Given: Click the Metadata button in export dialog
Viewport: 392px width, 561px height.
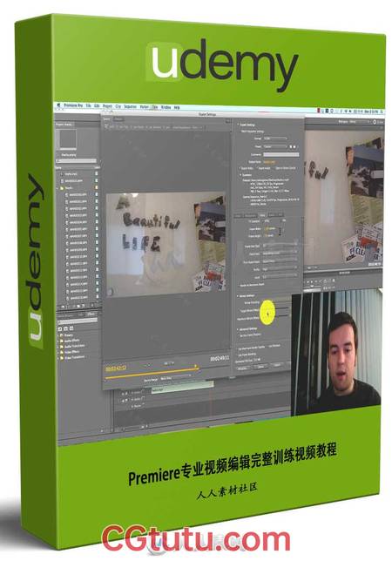Looking at the screenshot, I should pos(243,368).
